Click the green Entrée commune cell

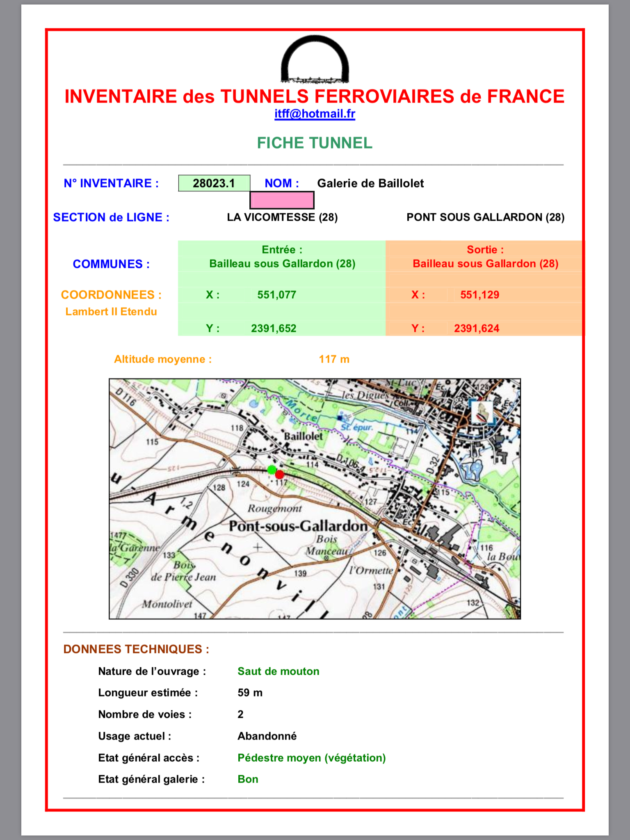(282, 257)
